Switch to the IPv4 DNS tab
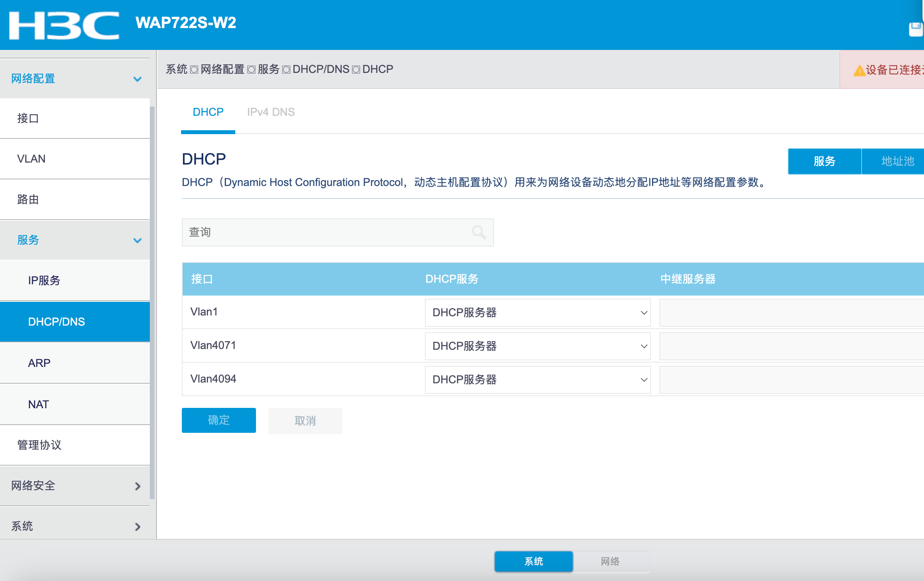The height and width of the screenshot is (581, 924). pos(271,112)
